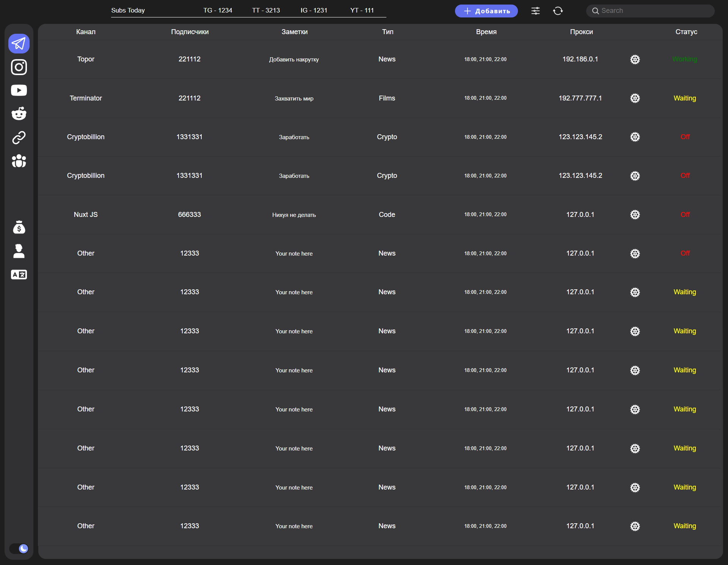The width and height of the screenshot is (728, 565).
Task: Click the language translation icon
Action: [19, 275]
